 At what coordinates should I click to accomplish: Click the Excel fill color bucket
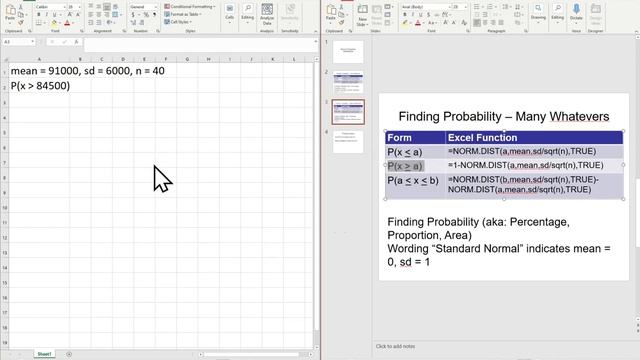(x=54, y=23)
